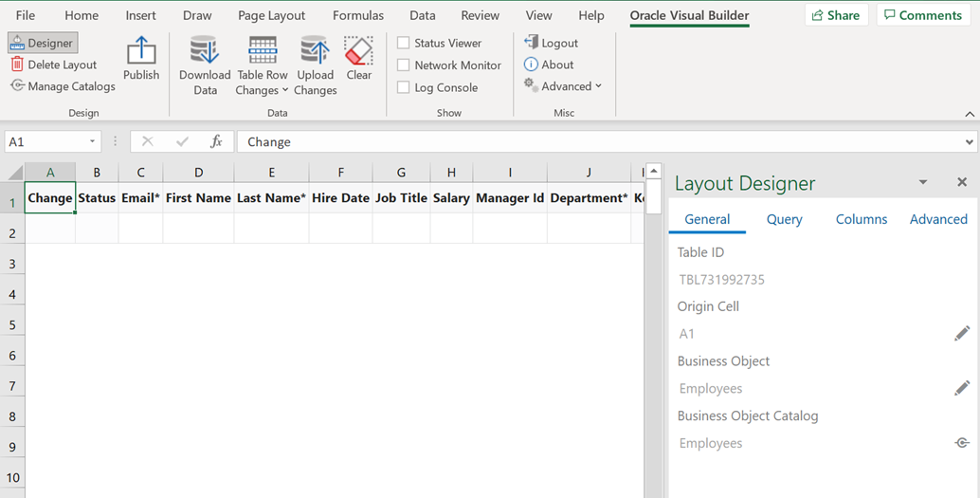The height and width of the screenshot is (498, 980).
Task: Click the Business Object Catalog icon
Action: pos(962,443)
